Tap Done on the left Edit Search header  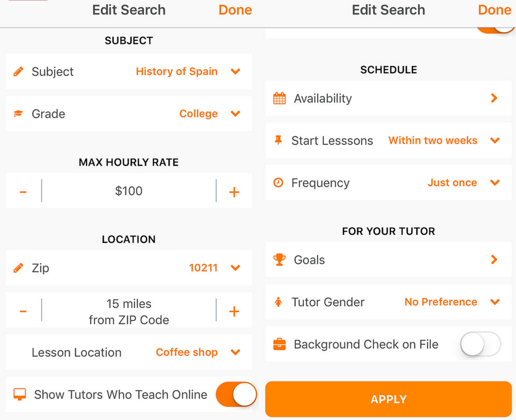(x=235, y=10)
